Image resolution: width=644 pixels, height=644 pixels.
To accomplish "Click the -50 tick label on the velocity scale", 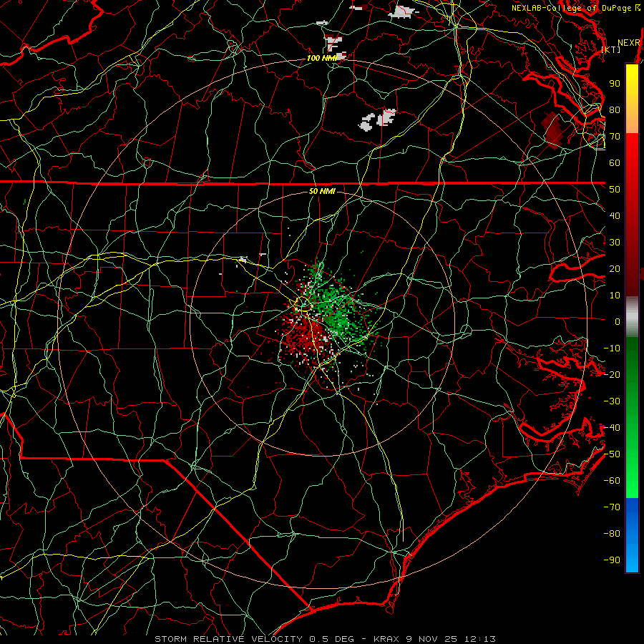I will (x=612, y=454).
